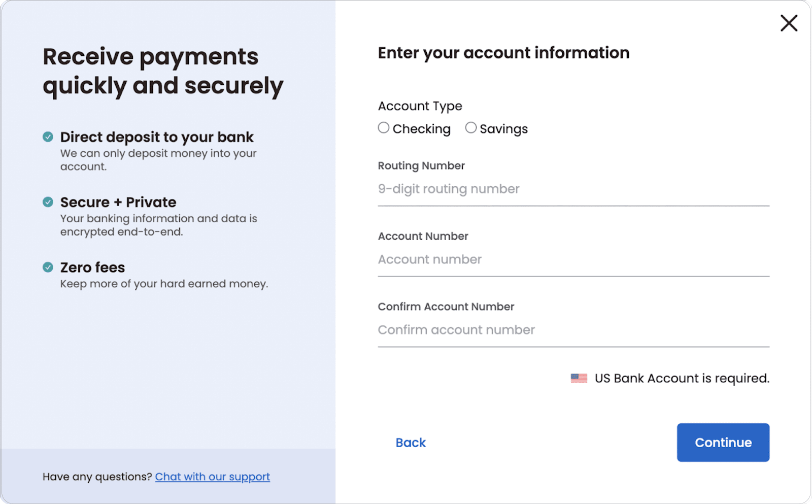This screenshot has width=812, height=504.
Task: Click the checkmark icon beside Direct deposit
Action: coord(48,137)
